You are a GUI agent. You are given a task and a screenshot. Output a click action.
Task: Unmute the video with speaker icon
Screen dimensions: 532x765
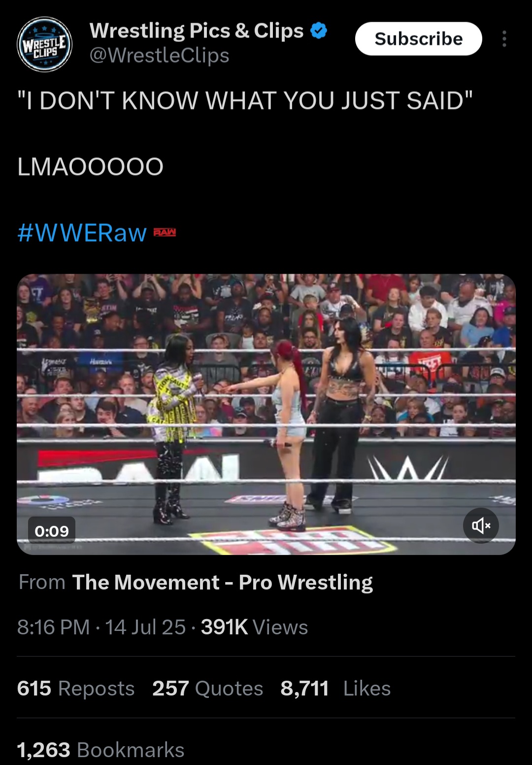481,525
